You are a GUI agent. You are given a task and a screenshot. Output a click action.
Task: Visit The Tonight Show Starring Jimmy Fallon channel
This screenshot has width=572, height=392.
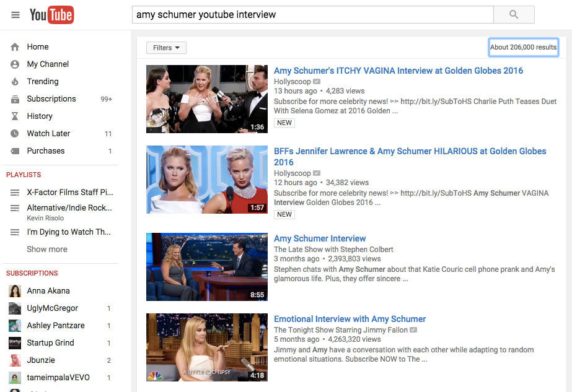pos(341,330)
